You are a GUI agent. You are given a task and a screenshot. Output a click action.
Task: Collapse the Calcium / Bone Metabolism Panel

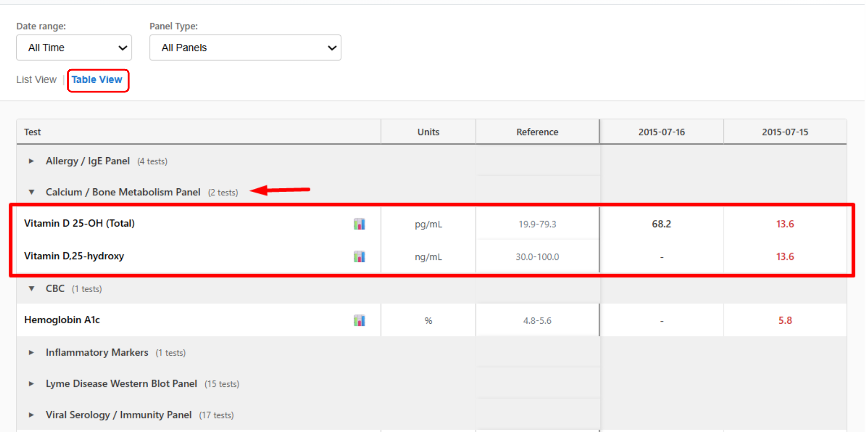[32, 192]
